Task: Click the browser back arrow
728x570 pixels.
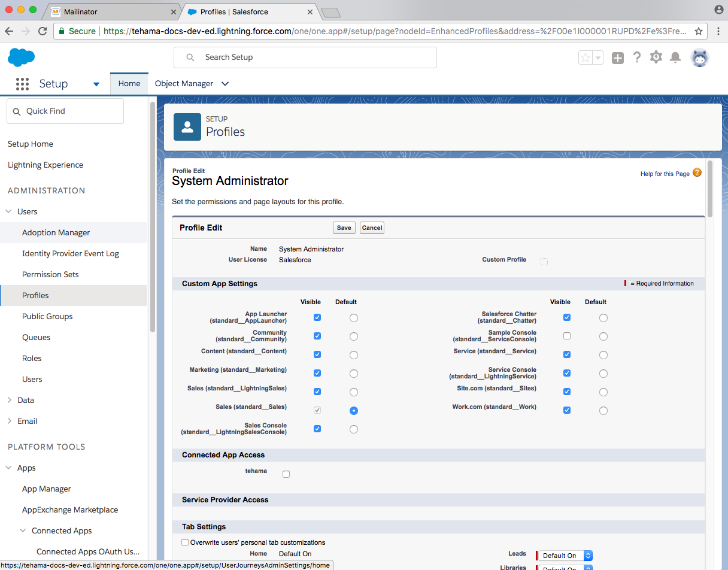Action: pyautogui.click(x=10, y=31)
